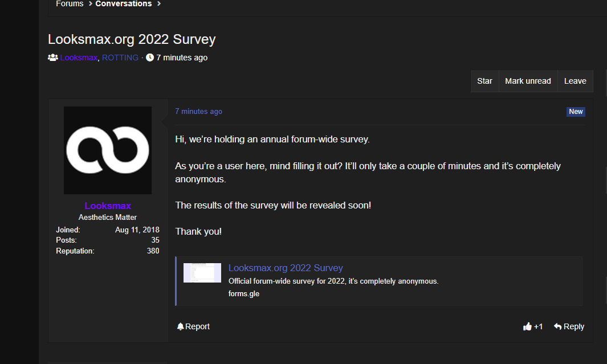Open ROTTING participant profile link

[x=120, y=58]
